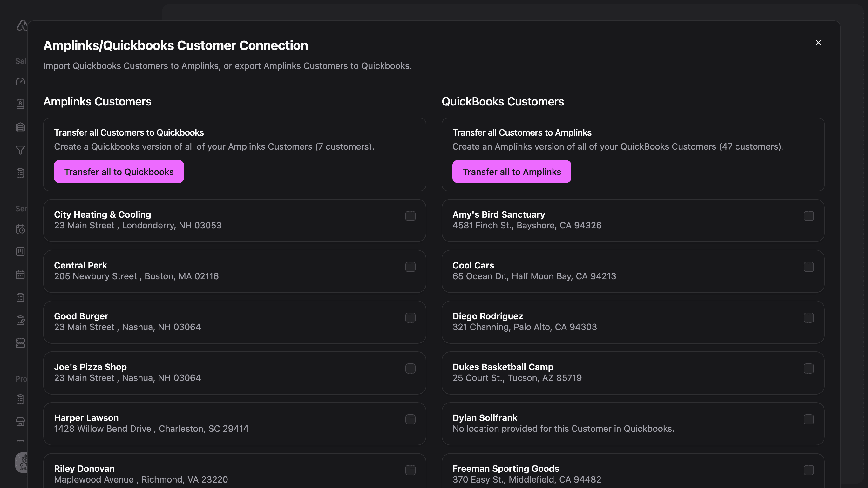Select Harper Lawson's checkbox

pos(410,419)
